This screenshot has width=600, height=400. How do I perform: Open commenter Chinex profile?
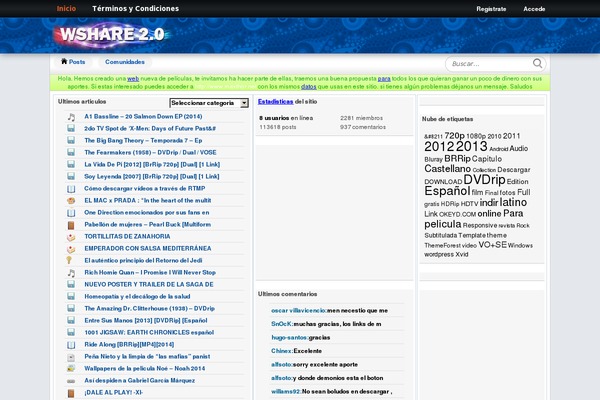pyautogui.click(x=281, y=351)
